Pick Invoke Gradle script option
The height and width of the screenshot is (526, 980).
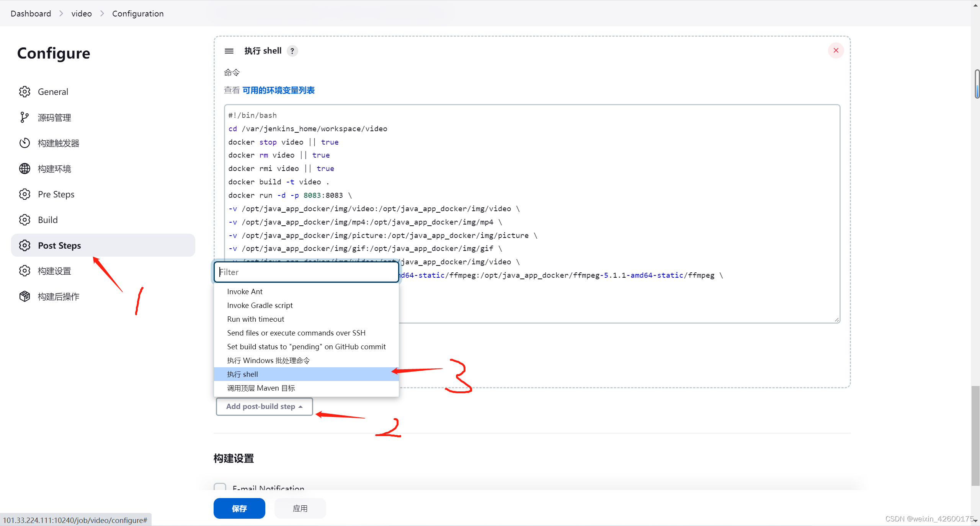pos(260,305)
